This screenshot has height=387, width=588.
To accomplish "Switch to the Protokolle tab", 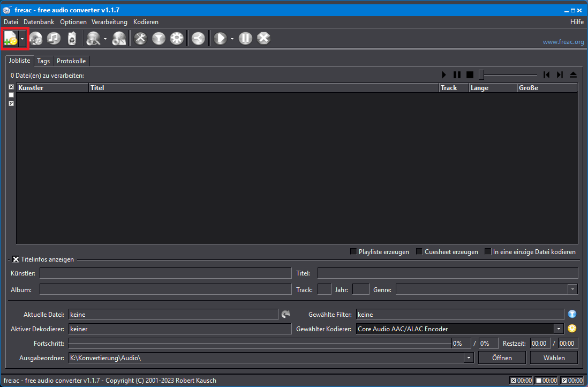I will [71, 61].
